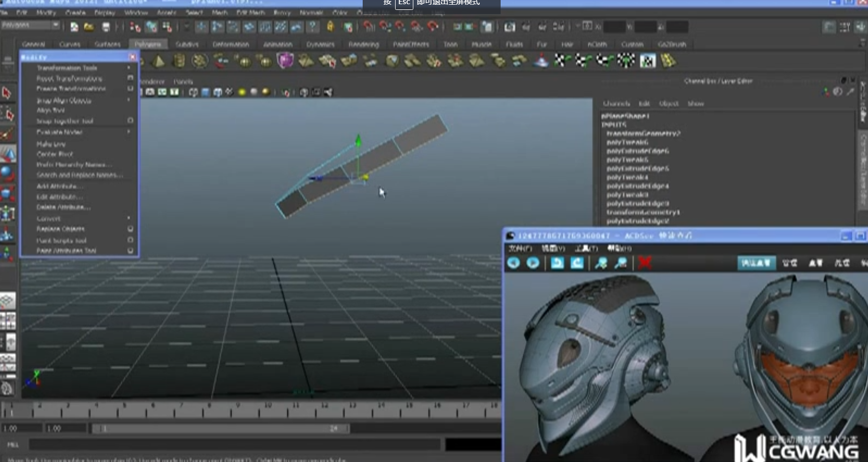Open Snap Together Tool option box
This screenshot has width=868, height=462.
pos(130,121)
